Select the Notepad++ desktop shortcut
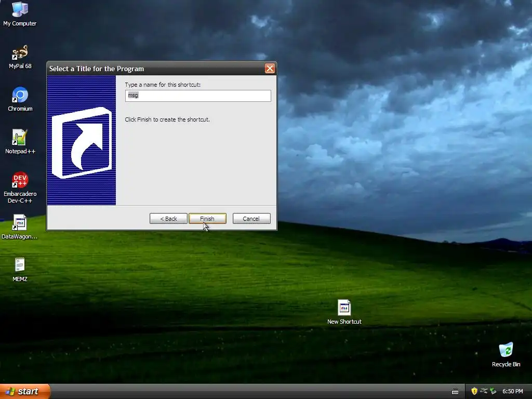Image resolution: width=532 pixels, height=399 pixels. coord(20,142)
